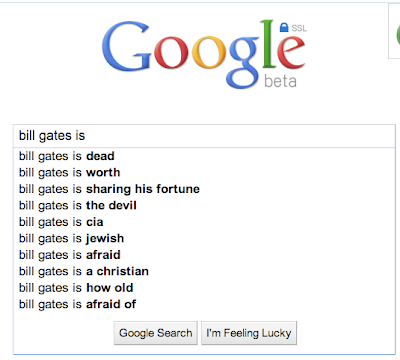Viewport: 400px width, 360px height.
Task: Select 'bill gates is afraid of'
Action: [x=204, y=304]
